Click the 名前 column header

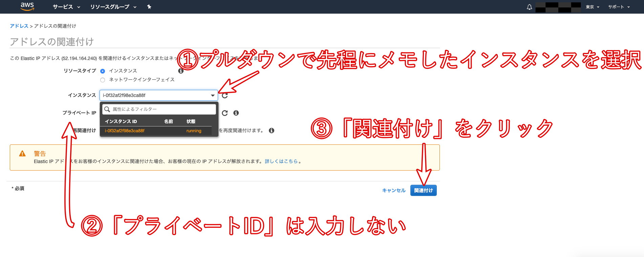point(169,121)
